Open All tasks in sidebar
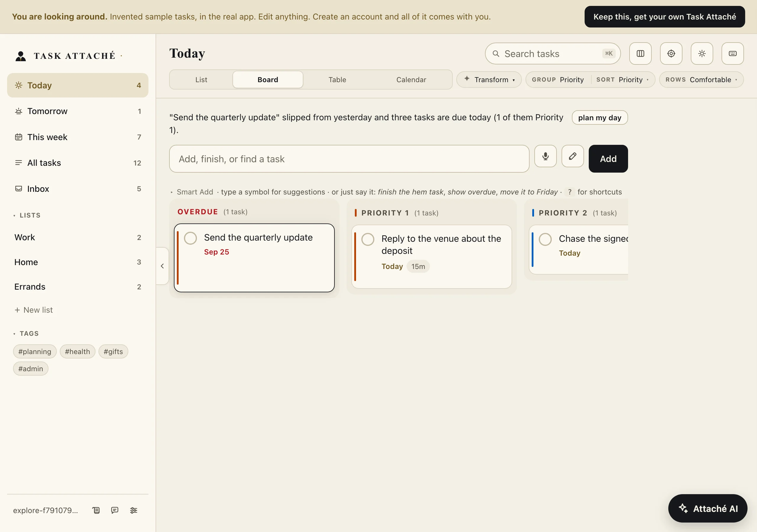This screenshot has height=532, width=757. point(77,163)
